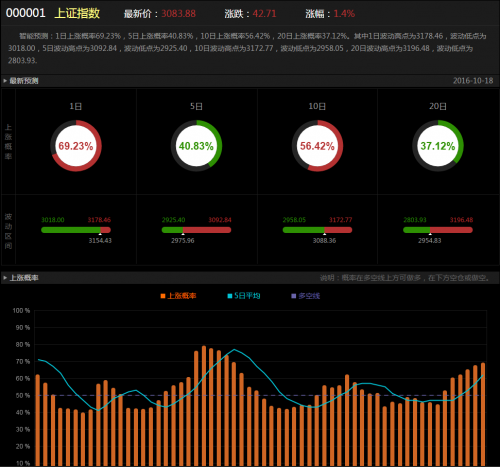The height and width of the screenshot is (467, 500).
Task: Click the 20日 37.12% probability ring
Action: tap(438, 146)
